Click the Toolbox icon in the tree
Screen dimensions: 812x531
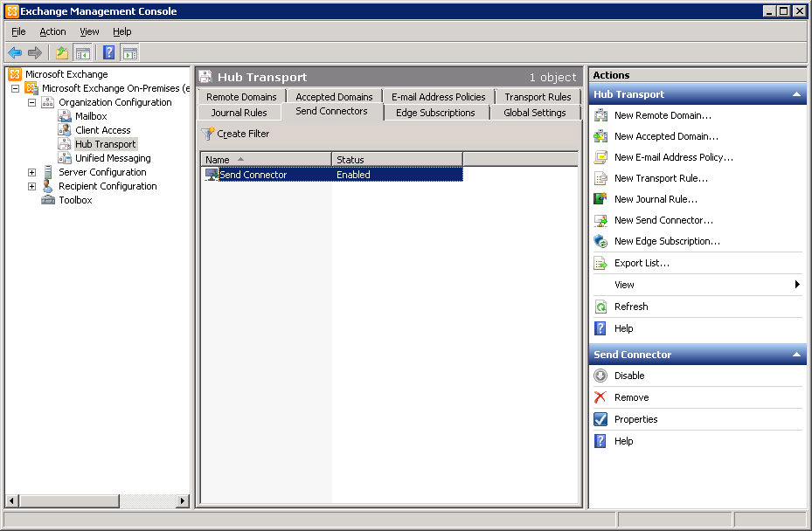[x=48, y=200]
